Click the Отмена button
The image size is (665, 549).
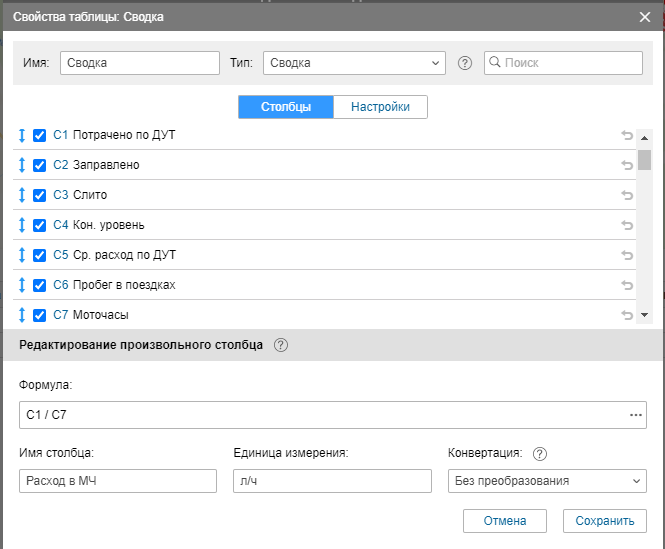point(505,521)
